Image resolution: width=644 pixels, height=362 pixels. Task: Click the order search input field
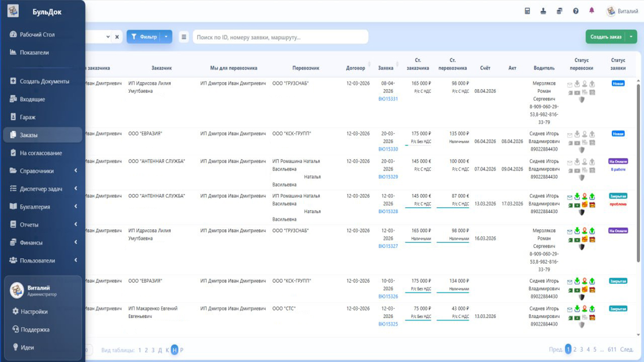point(281,37)
